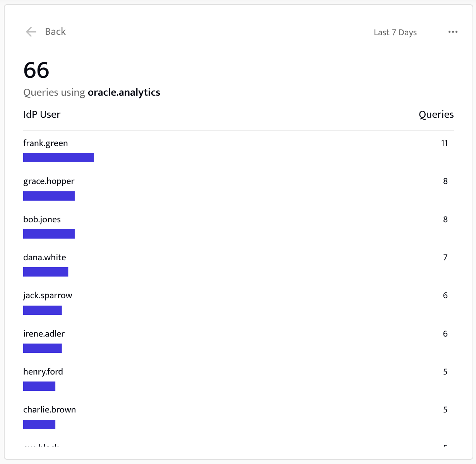Click grace.hopper's blue usage bar
Viewport: 476px width, 464px height.
point(49,196)
